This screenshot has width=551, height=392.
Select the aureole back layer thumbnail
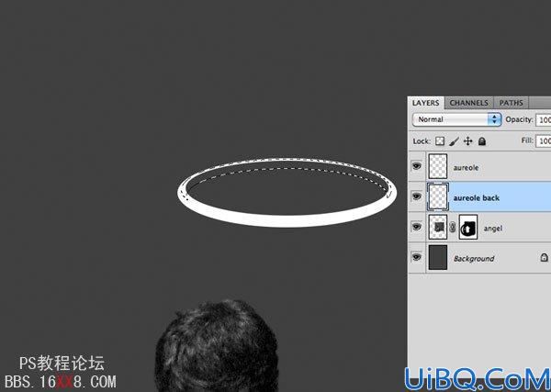coord(438,196)
